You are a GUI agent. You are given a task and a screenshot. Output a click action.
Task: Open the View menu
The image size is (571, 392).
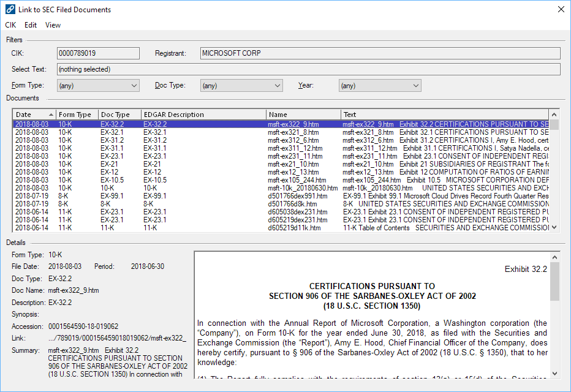[53, 25]
